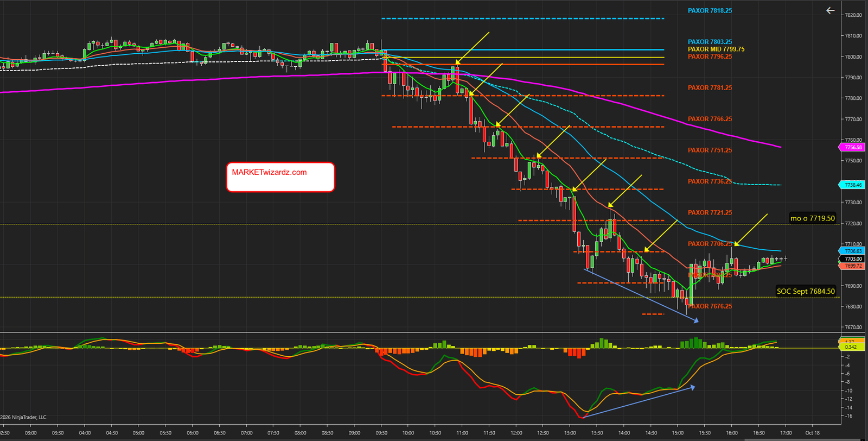Click the black 7703.00 last price marker

click(x=852, y=259)
